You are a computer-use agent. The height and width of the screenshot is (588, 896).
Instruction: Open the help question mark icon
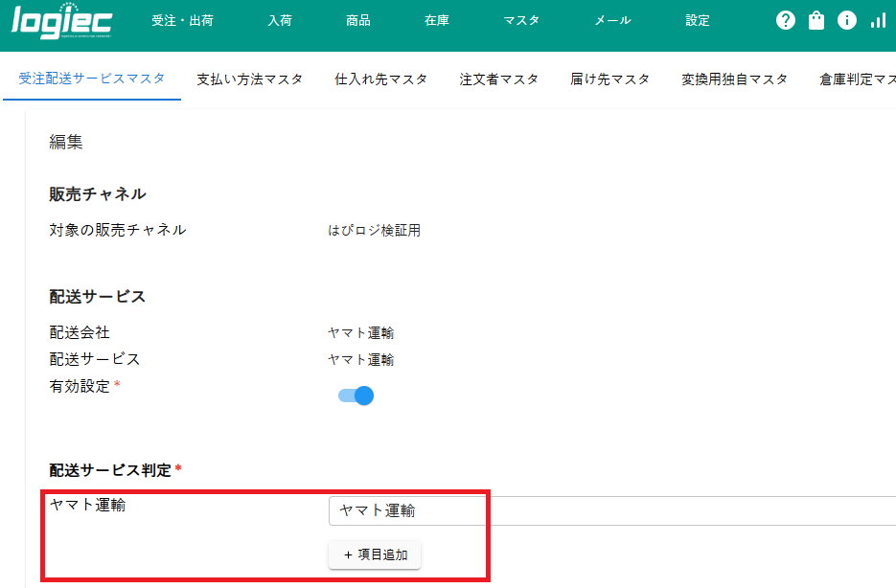785,19
